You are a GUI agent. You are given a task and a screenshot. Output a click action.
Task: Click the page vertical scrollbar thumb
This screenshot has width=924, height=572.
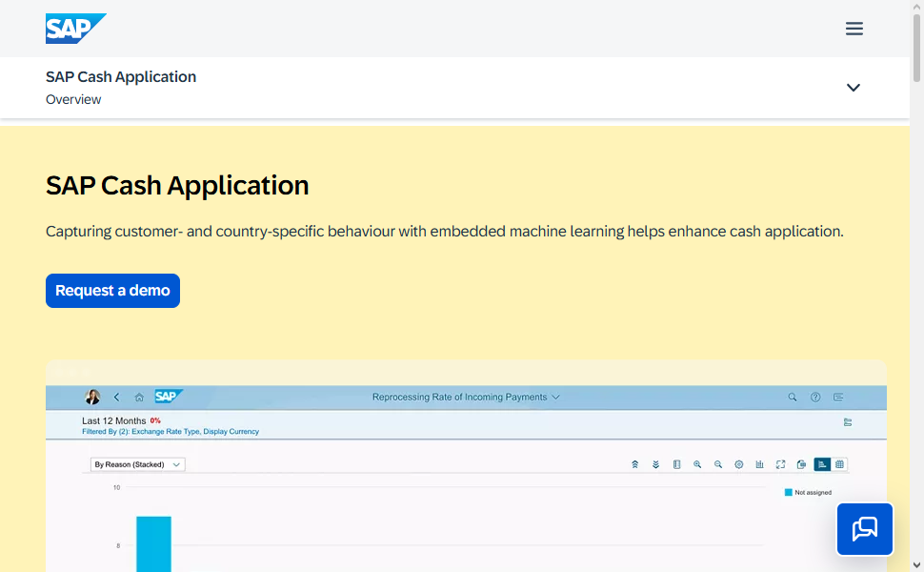coord(916,49)
